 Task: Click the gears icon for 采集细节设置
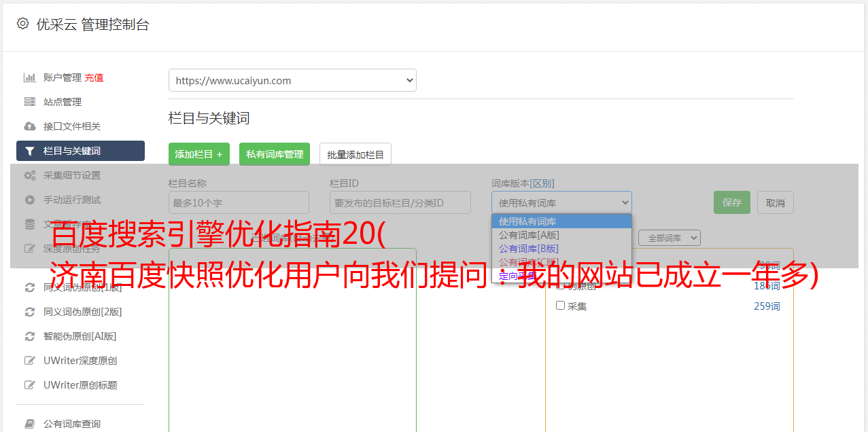coord(29,175)
